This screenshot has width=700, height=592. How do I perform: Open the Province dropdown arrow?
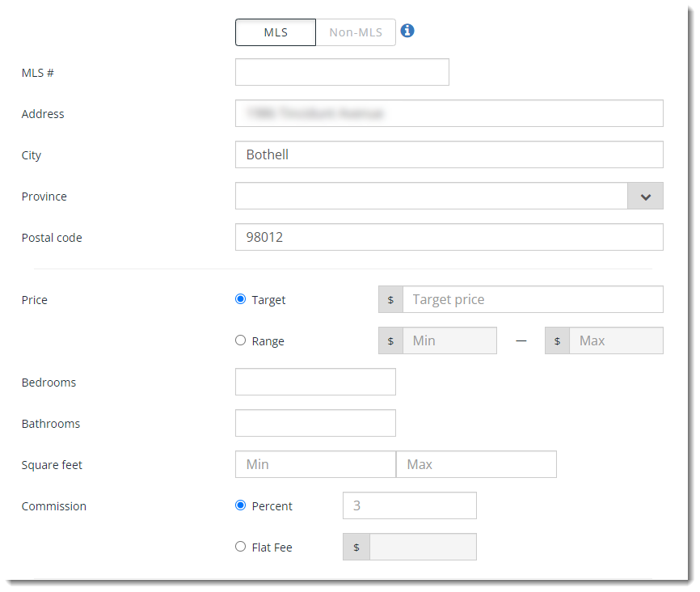645,196
